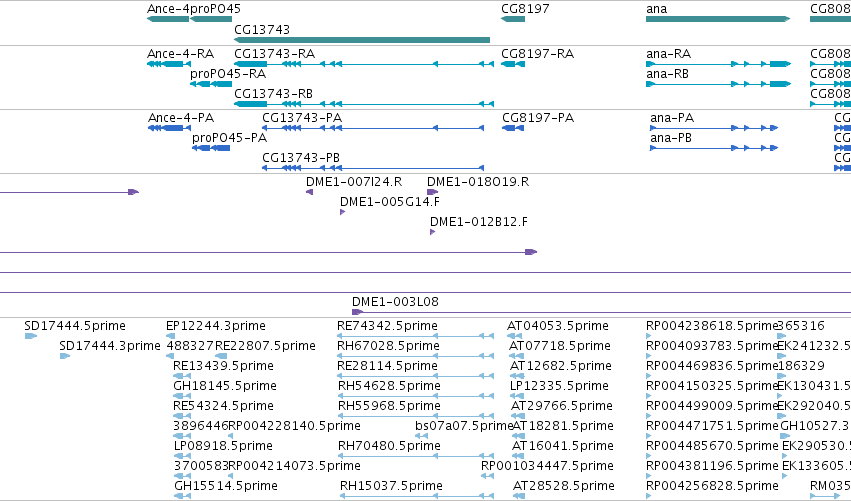
Task: Open the SD17444.3prime EST label
Action: [x=110, y=346]
